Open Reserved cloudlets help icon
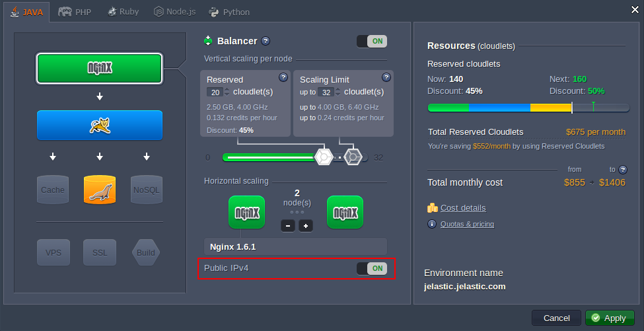Image resolution: width=644 pixels, height=331 pixels. pos(283,77)
